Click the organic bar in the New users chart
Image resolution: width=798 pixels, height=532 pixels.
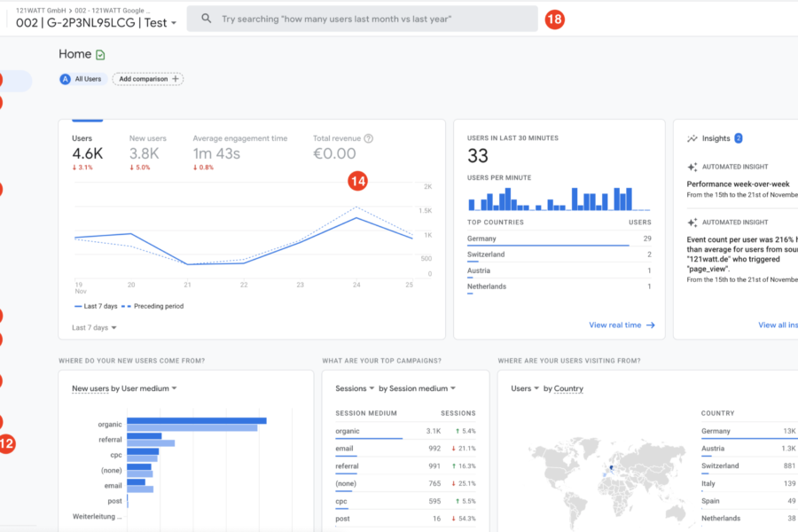coord(196,421)
